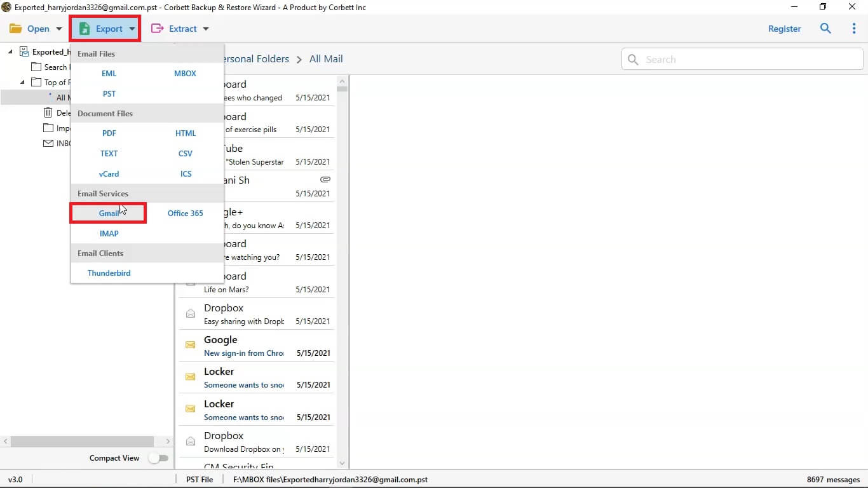Click folder tree scroll right arrow

(168, 441)
